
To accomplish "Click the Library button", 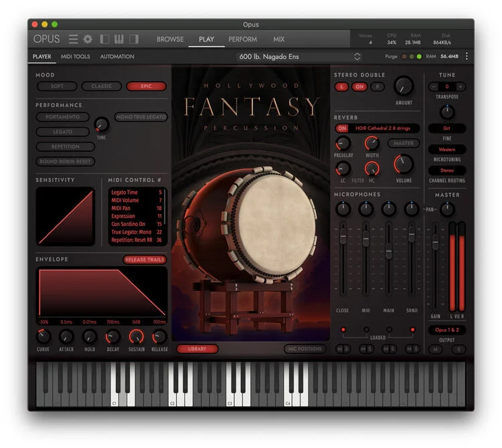I will pyautogui.click(x=197, y=349).
